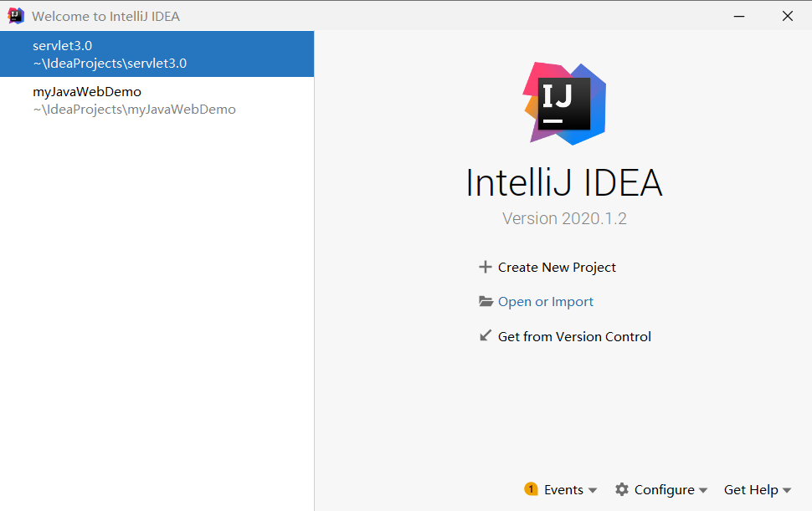Screen dimensions: 812x511
Task: Open the Configure menu label
Action: (665, 490)
